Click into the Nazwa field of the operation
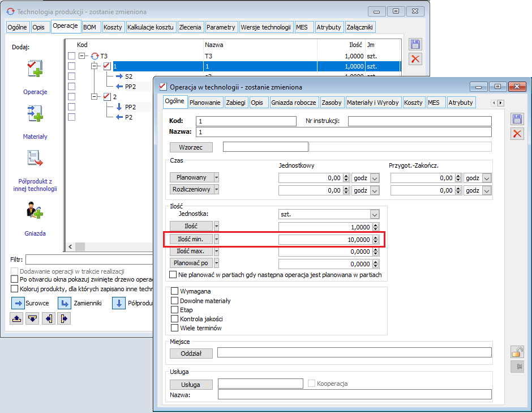Screen dimensions: 532x413 coord(344,132)
